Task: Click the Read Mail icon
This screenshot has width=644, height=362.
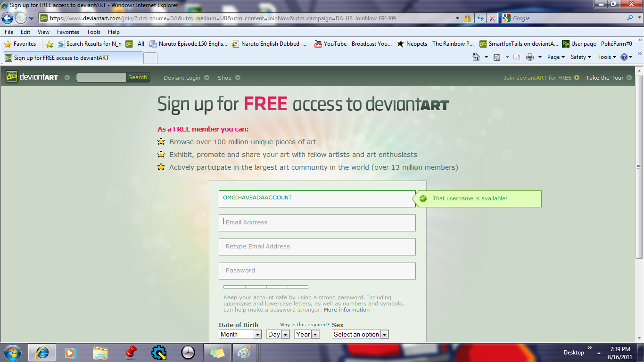Action: [x=517, y=57]
